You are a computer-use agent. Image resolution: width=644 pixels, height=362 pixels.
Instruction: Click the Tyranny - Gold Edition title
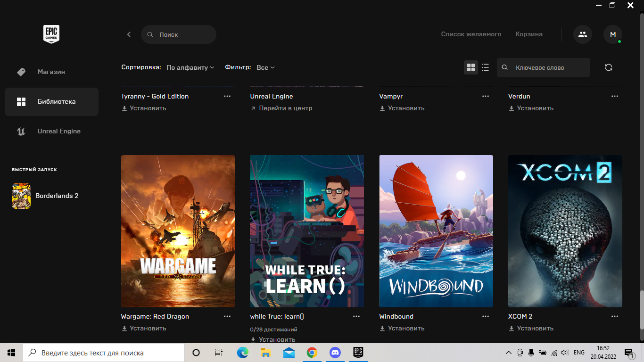155,96
